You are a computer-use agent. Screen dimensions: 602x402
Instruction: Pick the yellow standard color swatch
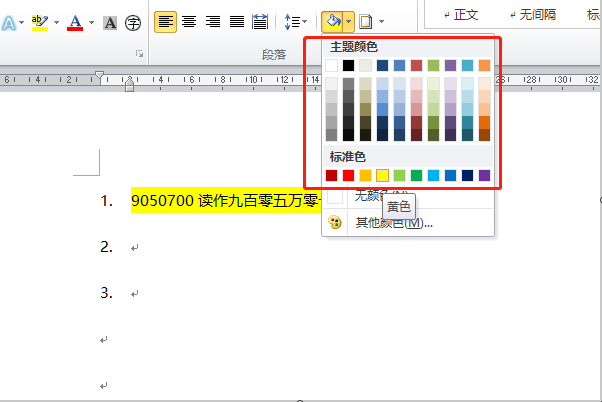pos(382,175)
